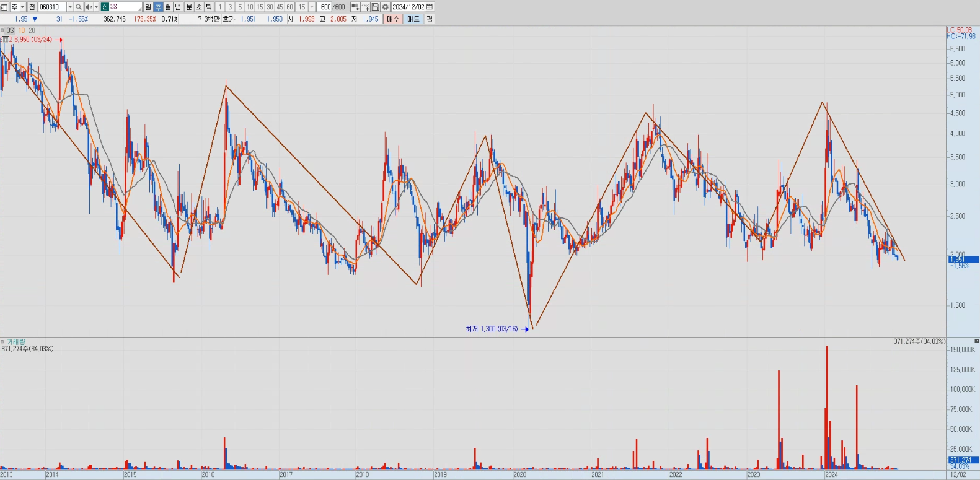
Task: Save the chart with floppy disk icon
Action: click(x=376, y=7)
